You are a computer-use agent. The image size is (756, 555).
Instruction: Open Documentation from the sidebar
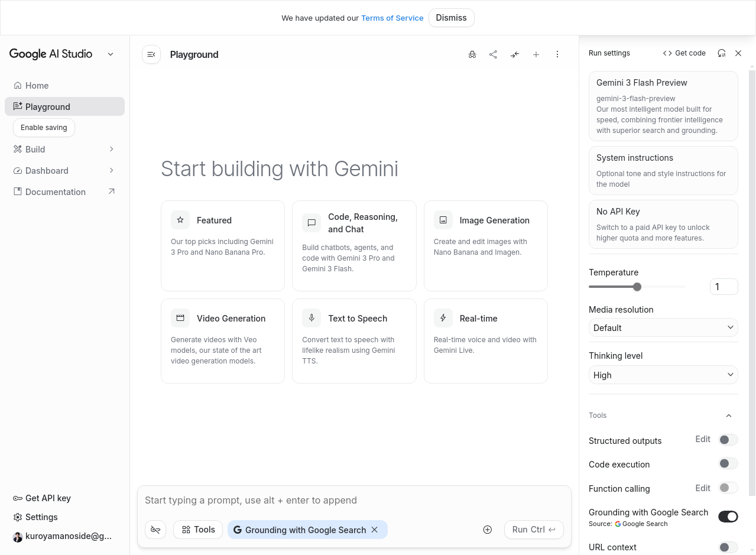point(55,192)
